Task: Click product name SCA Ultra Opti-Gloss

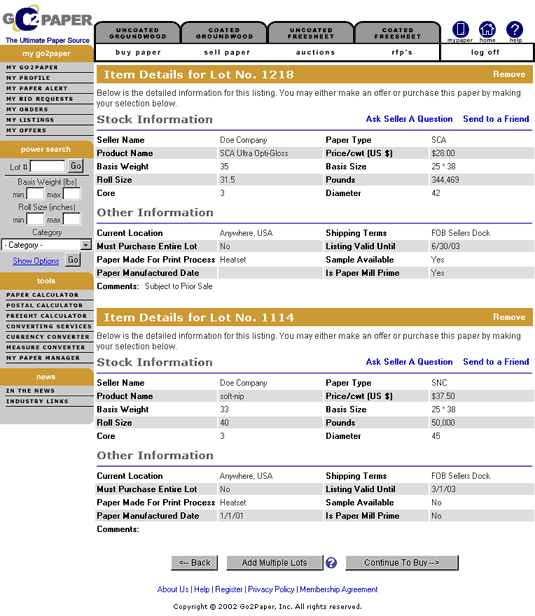Action: 254,153
